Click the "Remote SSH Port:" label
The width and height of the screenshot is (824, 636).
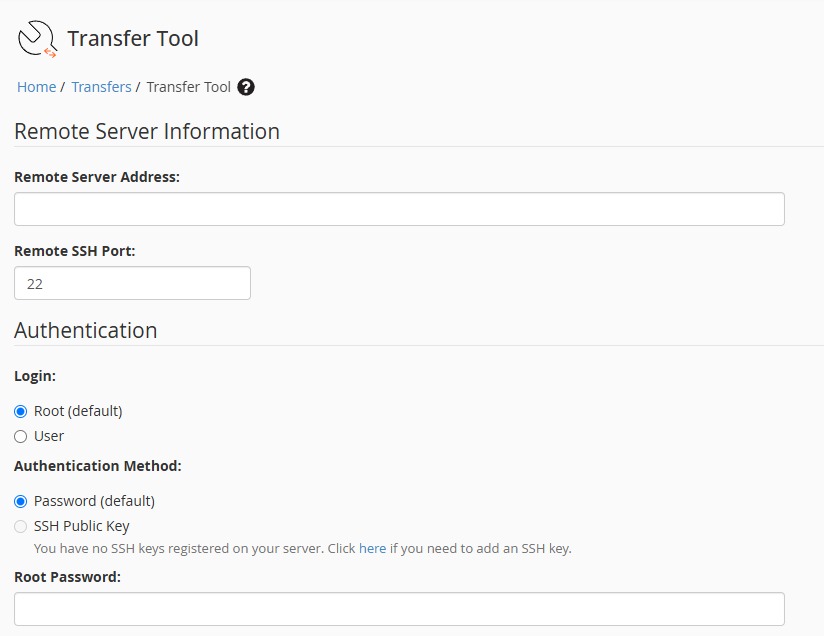[x=75, y=251]
